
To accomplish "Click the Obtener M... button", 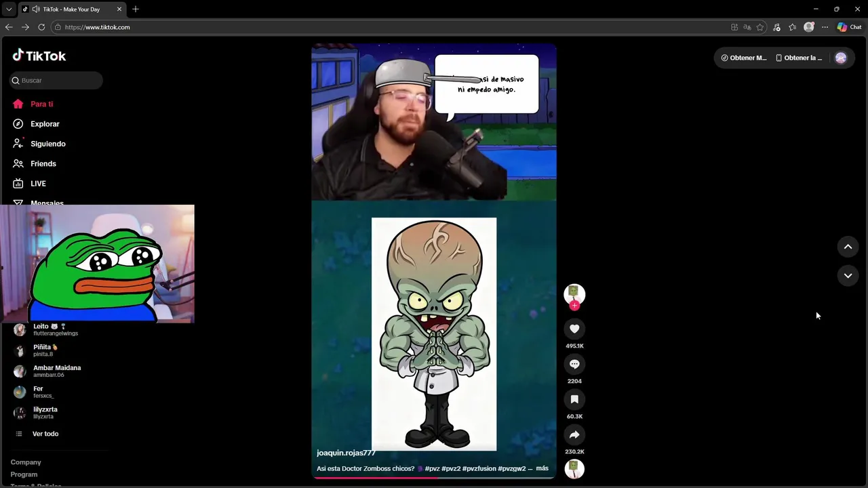I will [744, 58].
